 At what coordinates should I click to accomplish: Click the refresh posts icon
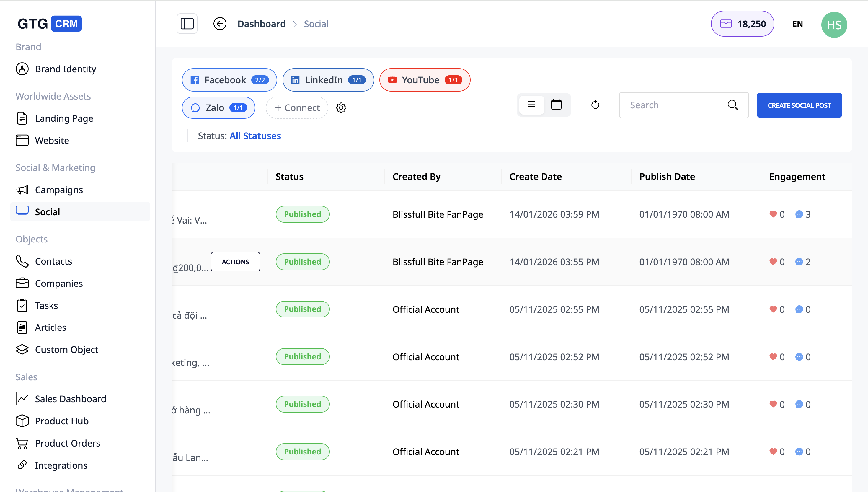click(x=595, y=105)
